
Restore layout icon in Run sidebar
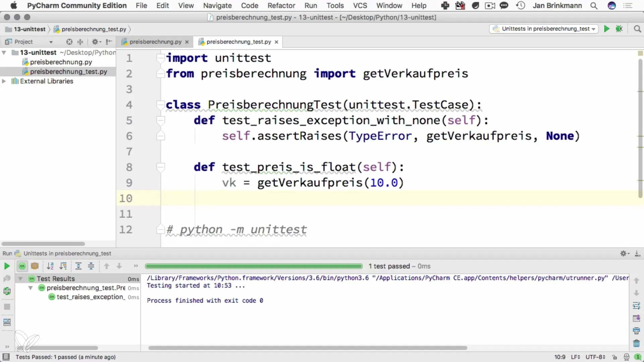(x=7, y=322)
